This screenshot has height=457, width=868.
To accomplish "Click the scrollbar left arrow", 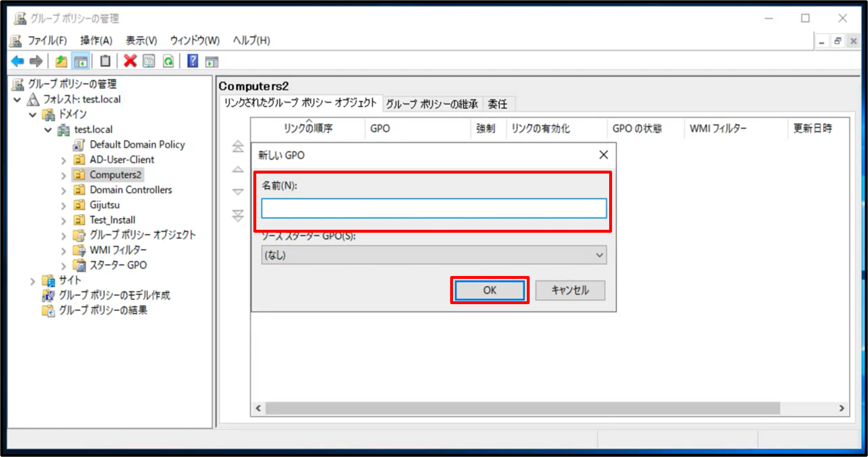I will point(259,409).
